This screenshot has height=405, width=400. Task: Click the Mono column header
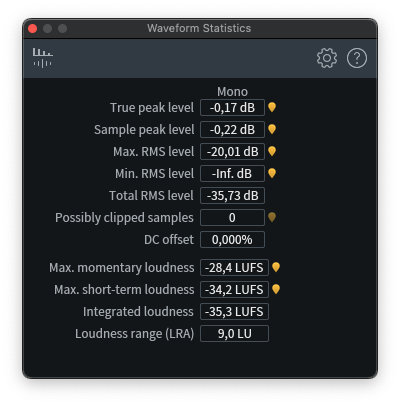pyautogui.click(x=232, y=91)
